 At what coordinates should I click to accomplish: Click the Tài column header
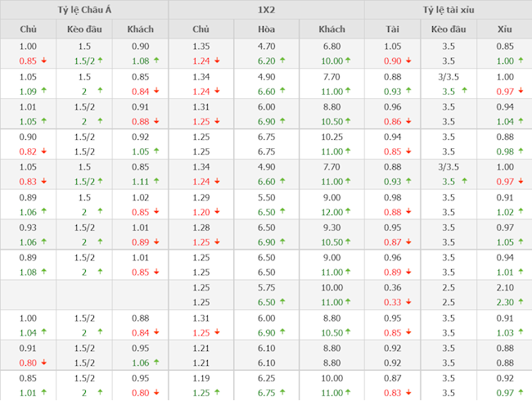tap(393, 29)
